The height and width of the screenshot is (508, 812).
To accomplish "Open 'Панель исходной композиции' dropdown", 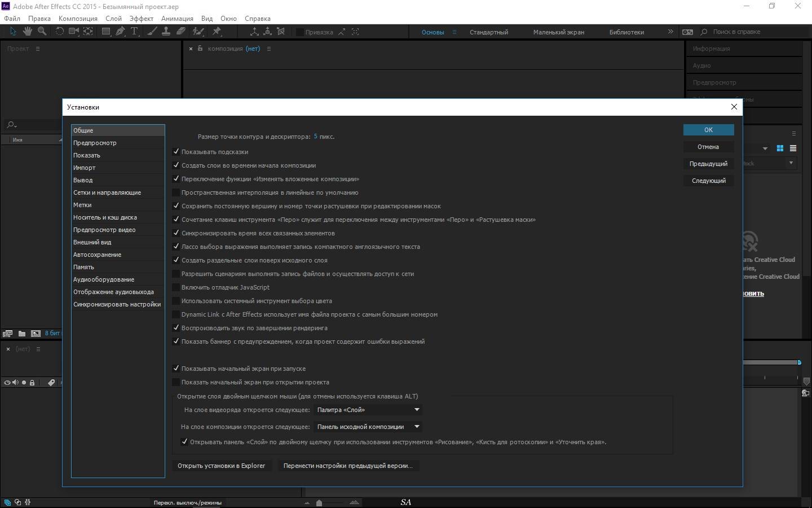I will coord(368,427).
